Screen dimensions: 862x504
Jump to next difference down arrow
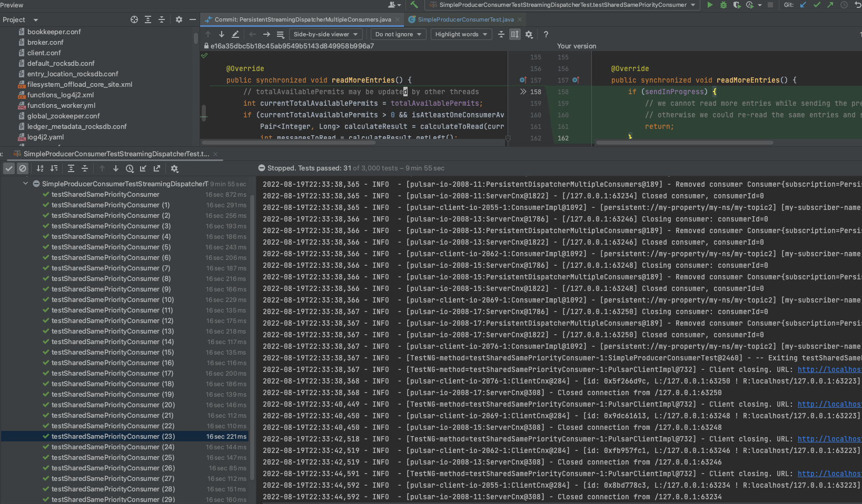tap(222, 34)
